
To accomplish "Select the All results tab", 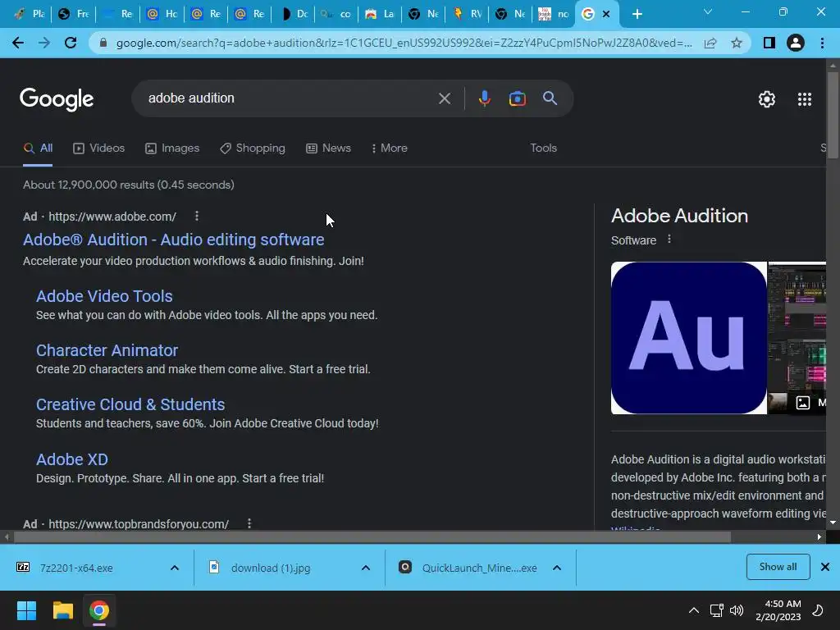I will (38, 148).
